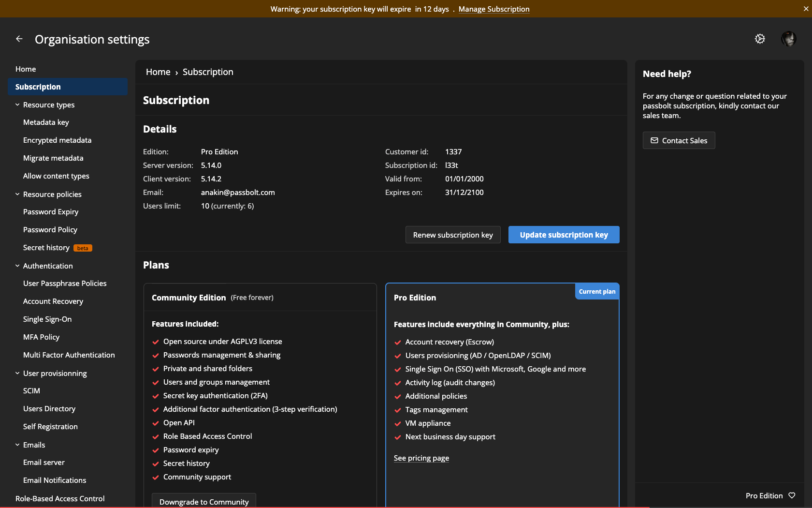The width and height of the screenshot is (812, 508).
Task: Click Contact Sales button
Action: click(x=679, y=140)
